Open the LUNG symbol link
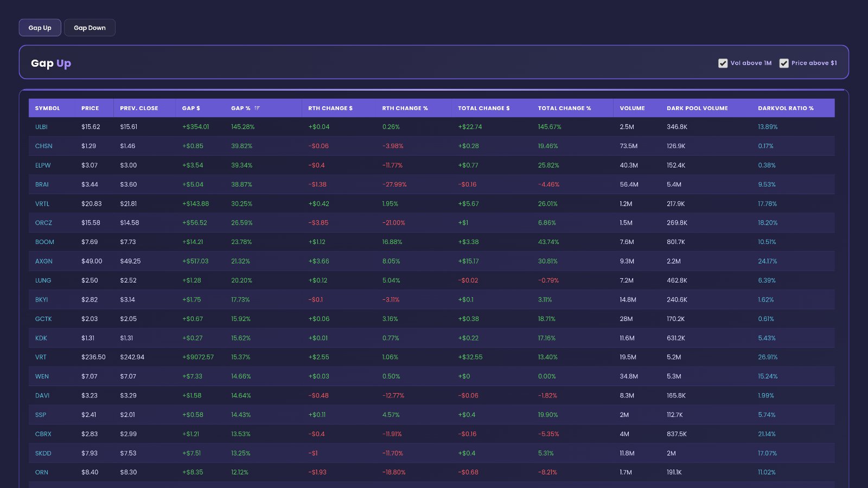The width and height of the screenshot is (868, 488). coord(43,280)
